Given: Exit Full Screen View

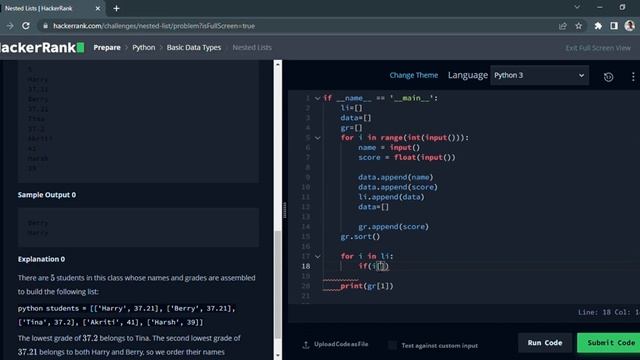Looking at the screenshot, I should coord(598,48).
